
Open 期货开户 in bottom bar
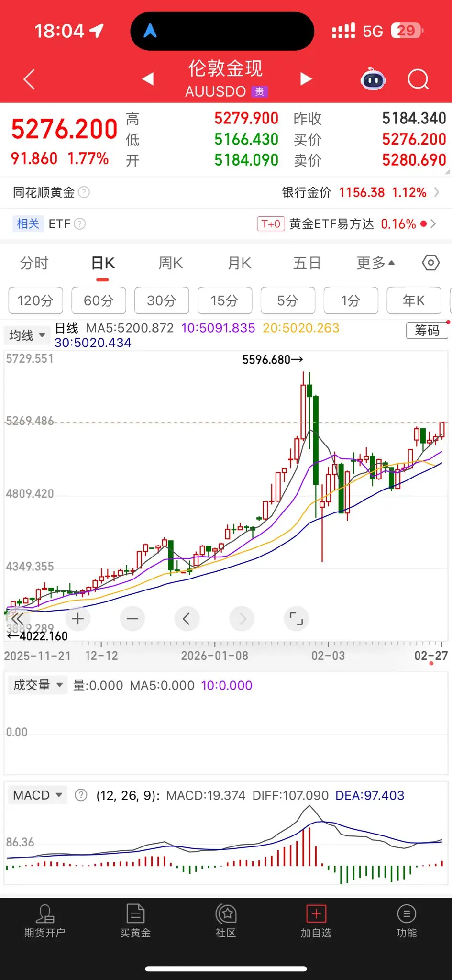pos(44,921)
